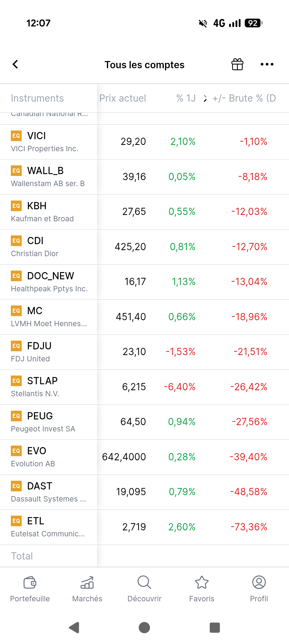
Task: Tap the EQ badge next to STLAP
Action: coord(16,381)
